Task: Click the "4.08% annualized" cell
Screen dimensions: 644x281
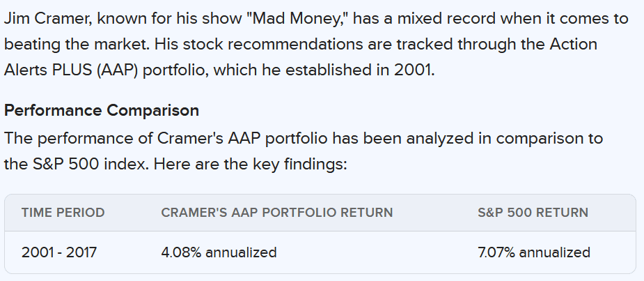Action: coord(219,252)
